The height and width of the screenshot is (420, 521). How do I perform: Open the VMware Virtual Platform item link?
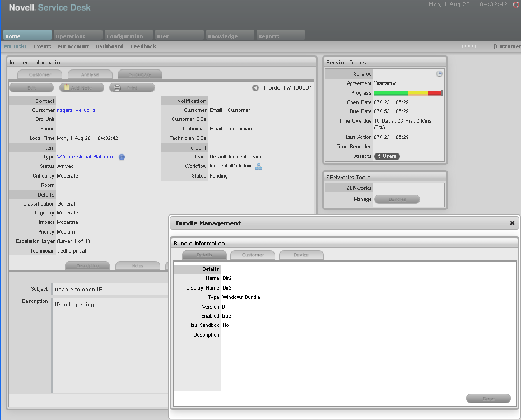(85, 157)
